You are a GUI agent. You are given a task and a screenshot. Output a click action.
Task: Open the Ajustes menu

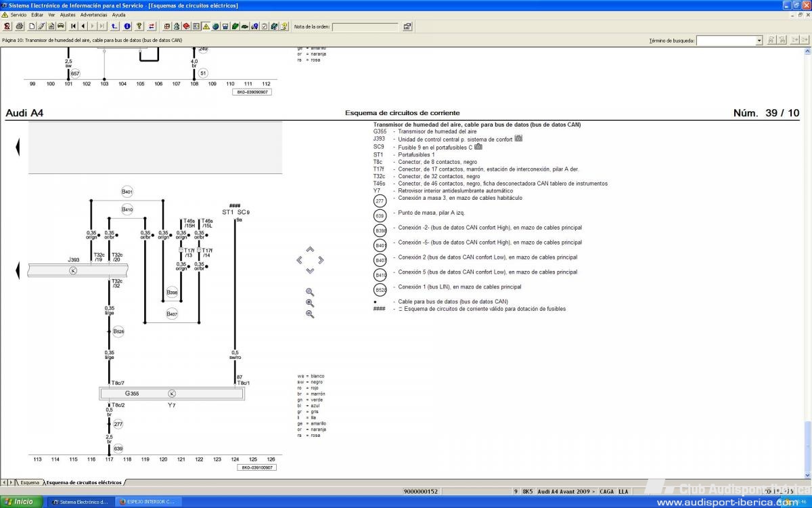(x=68, y=14)
